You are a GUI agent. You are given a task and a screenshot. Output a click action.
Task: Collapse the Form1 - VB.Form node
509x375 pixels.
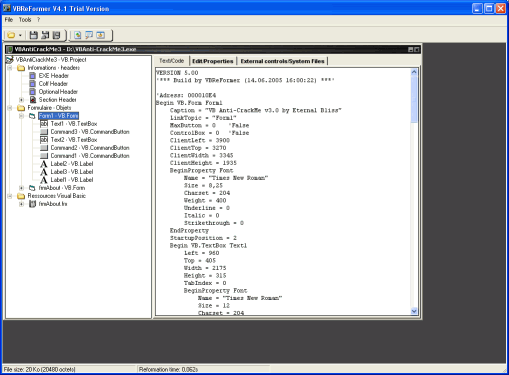[x=21, y=116]
